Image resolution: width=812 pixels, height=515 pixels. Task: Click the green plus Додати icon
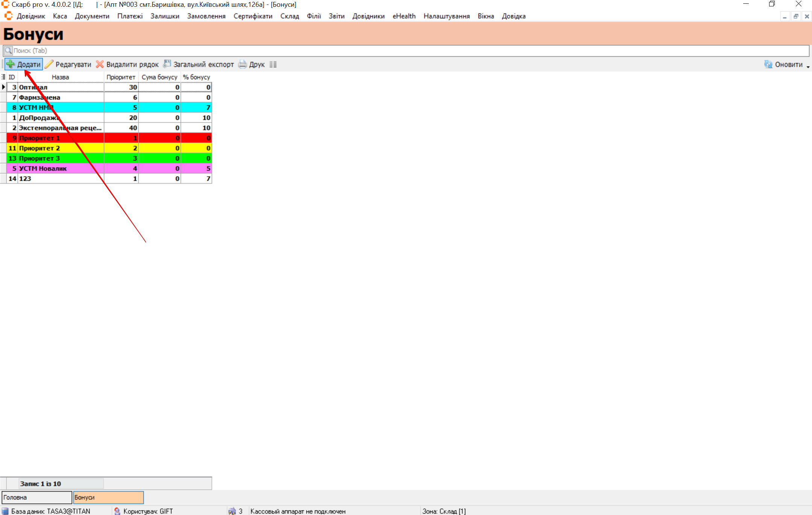pos(11,64)
